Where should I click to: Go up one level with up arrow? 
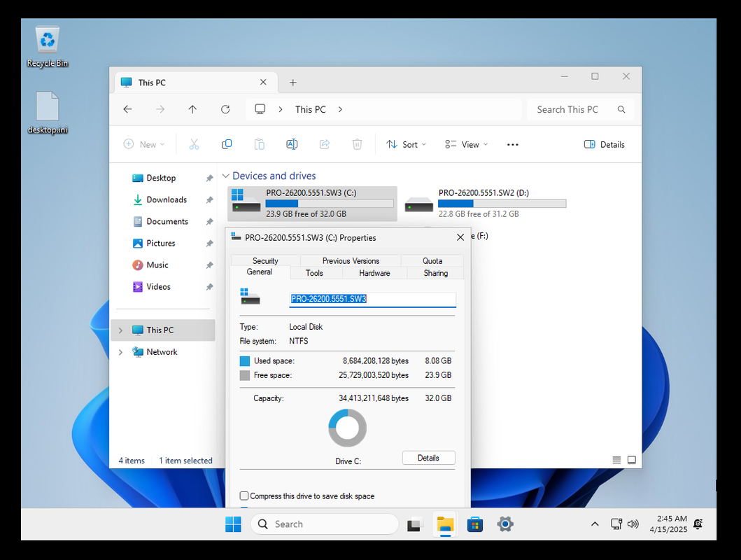click(192, 109)
